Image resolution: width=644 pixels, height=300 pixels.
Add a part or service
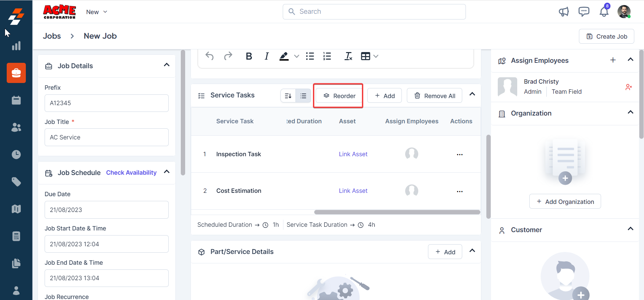(445, 252)
